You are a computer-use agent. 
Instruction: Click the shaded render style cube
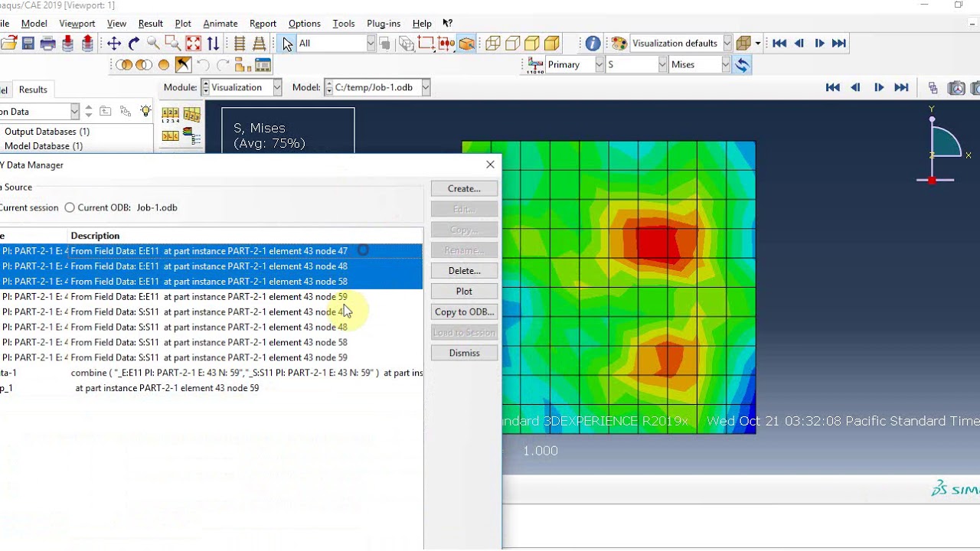click(551, 44)
